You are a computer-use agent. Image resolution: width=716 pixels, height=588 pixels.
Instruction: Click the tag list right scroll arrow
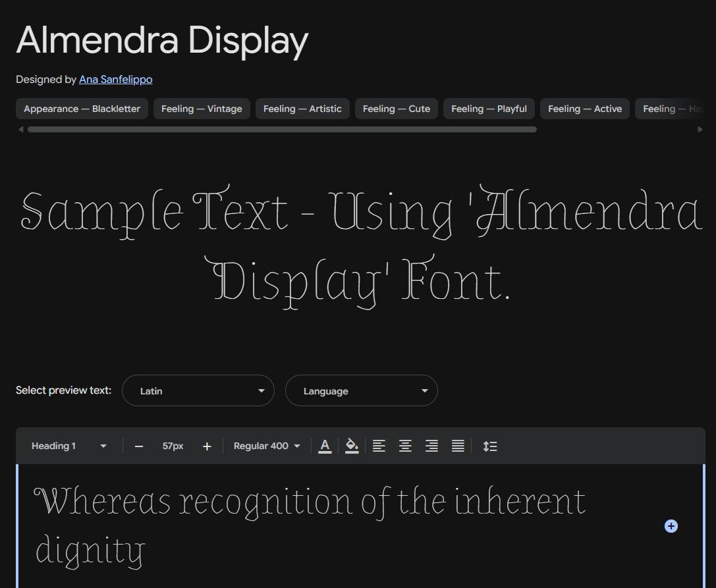[x=700, y=129]
